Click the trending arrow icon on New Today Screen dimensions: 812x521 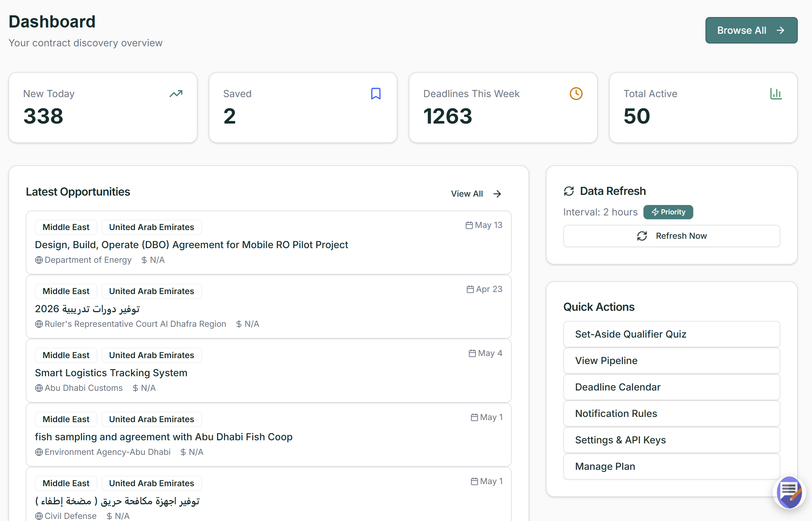click(176, 94)
